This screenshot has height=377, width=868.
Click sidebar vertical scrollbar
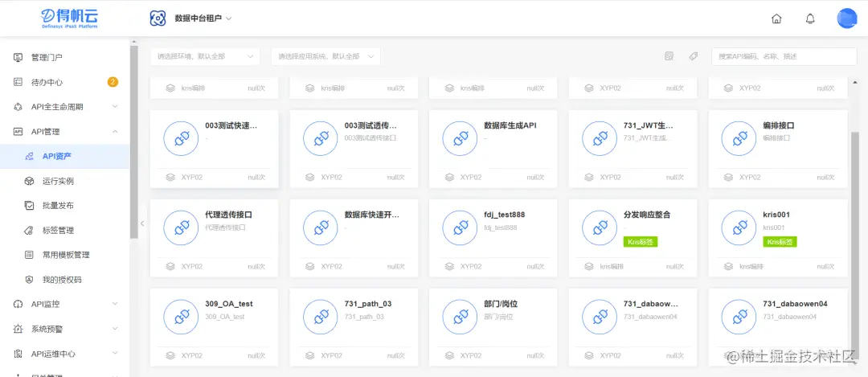point(134,141)
